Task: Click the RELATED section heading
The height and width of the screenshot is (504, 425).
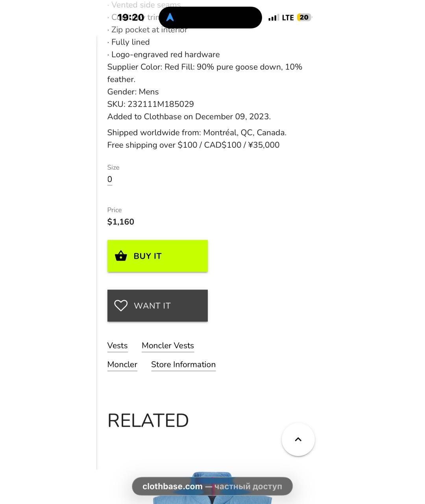Action: [x=148, y=421]
